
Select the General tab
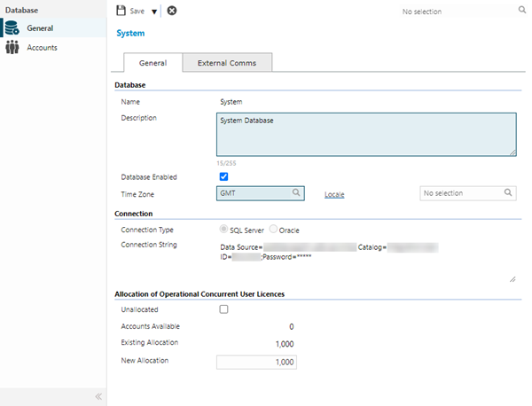tap(153, 63)
